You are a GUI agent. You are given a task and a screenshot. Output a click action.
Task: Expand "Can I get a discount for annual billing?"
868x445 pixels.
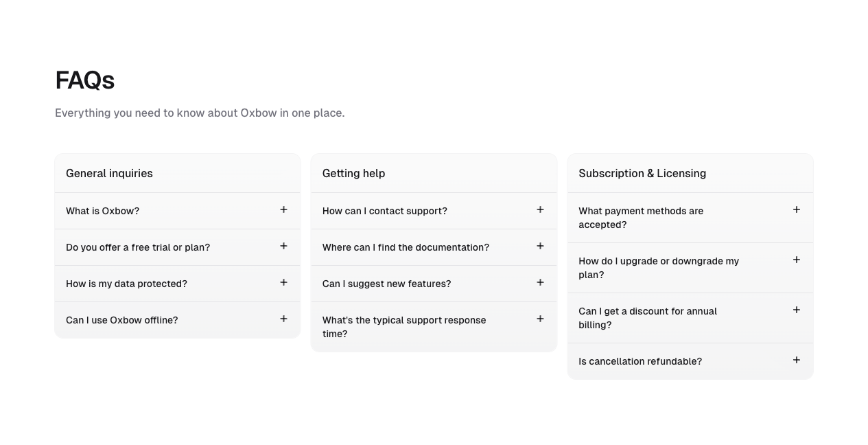click(x=647, y=318)
